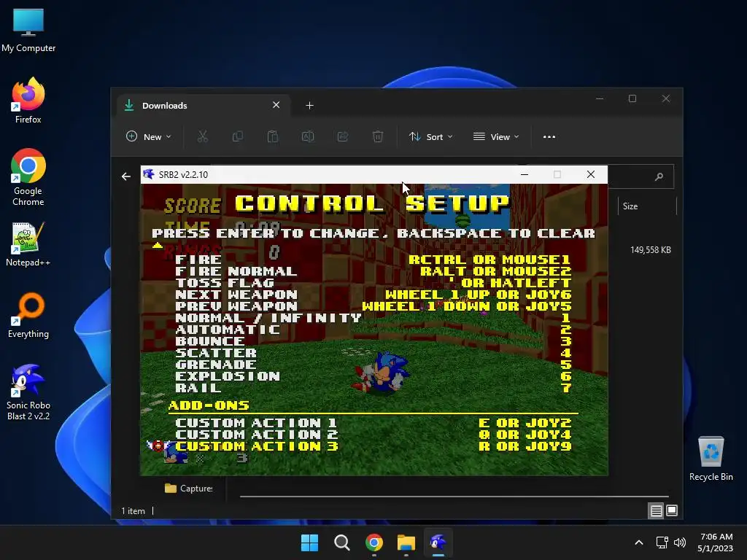
Task: Open the View dropdown menu
Action: [x=496, y=136]
